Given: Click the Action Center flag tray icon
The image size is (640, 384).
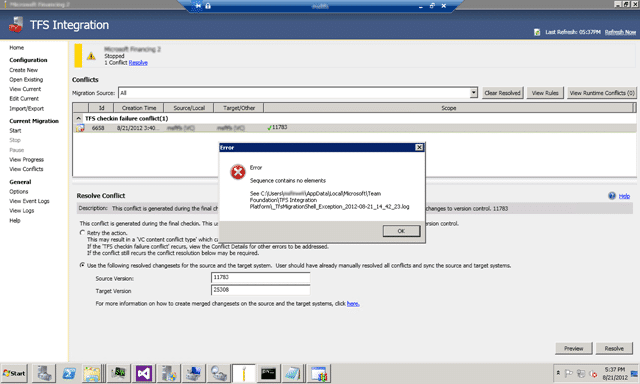Looking at the screenshot, I should (x=568, y=373).
